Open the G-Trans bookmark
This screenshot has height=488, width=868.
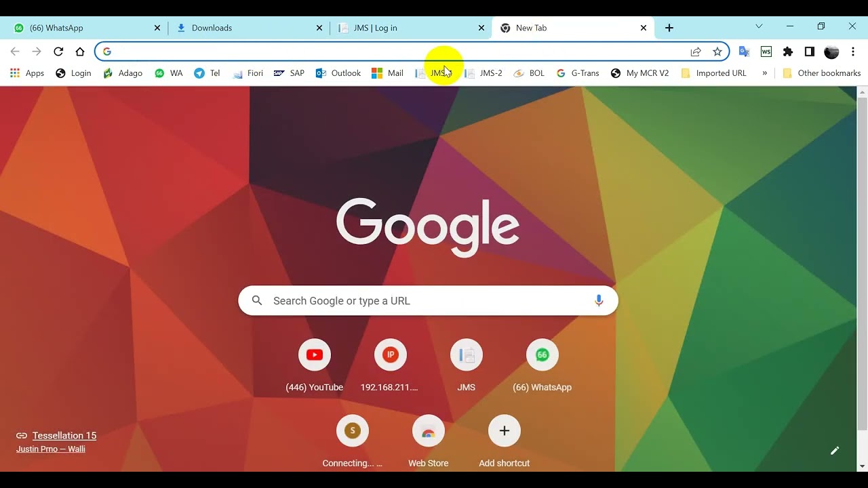(578, 73)
